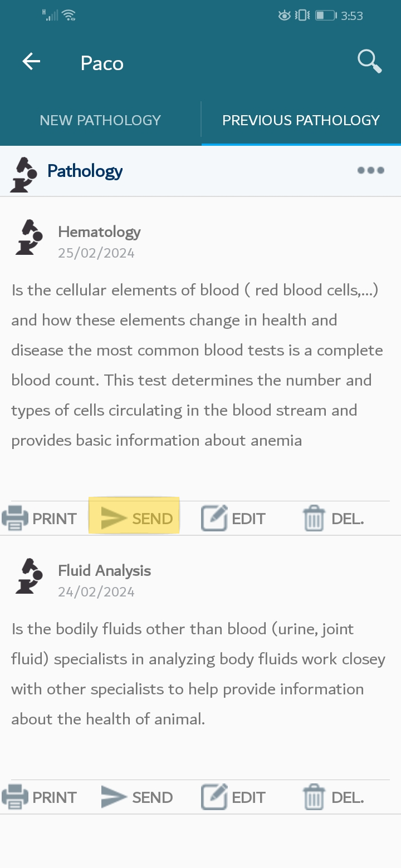Tap the back arrow beside Paco
This screenshot has height=868, width=401.
tap(32, 62)
